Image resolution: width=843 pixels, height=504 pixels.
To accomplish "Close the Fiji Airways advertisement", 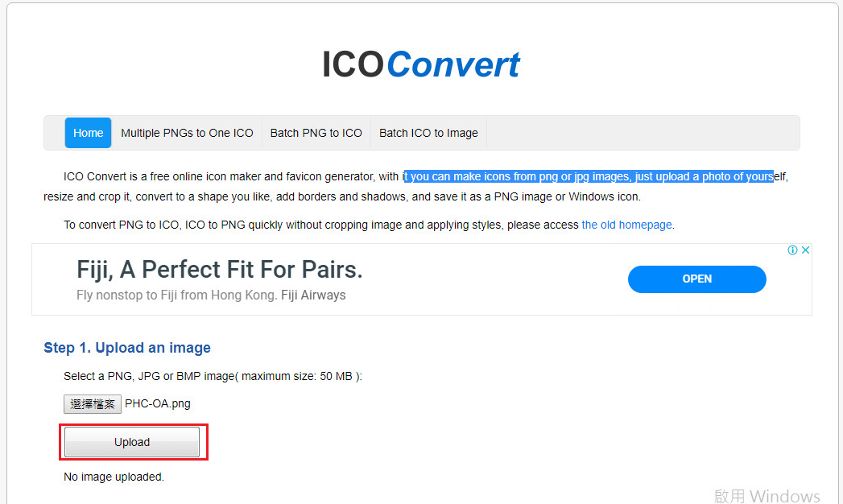I will click(804, 250).
